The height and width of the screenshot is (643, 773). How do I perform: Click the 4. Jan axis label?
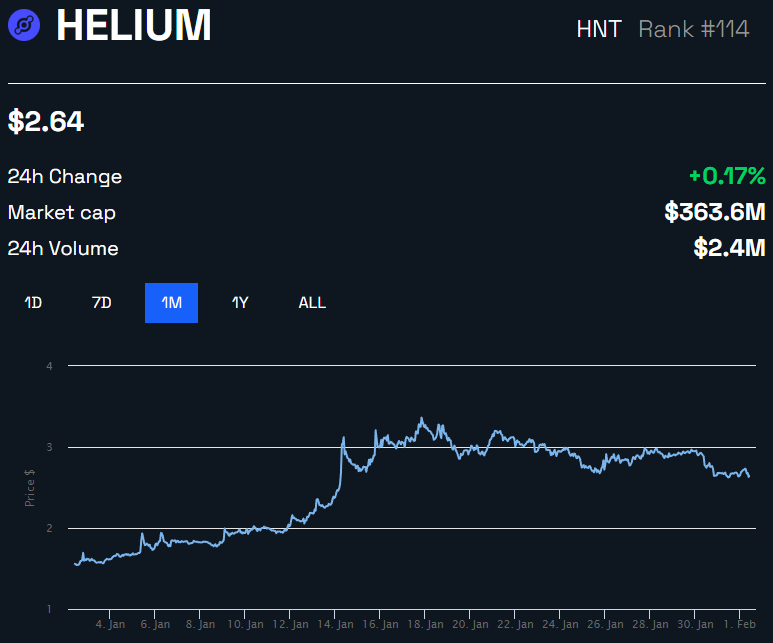110,624
